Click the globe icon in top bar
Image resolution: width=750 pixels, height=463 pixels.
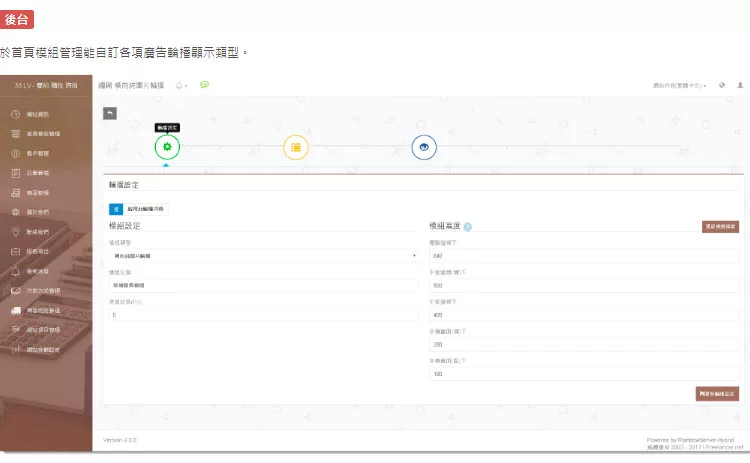click(722, 85)
